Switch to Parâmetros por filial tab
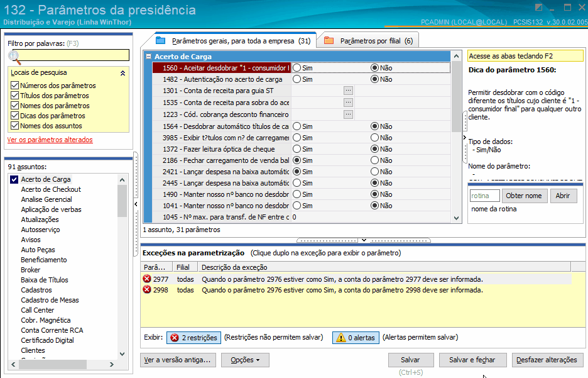 pyautogui.click(x=369, y=40)
